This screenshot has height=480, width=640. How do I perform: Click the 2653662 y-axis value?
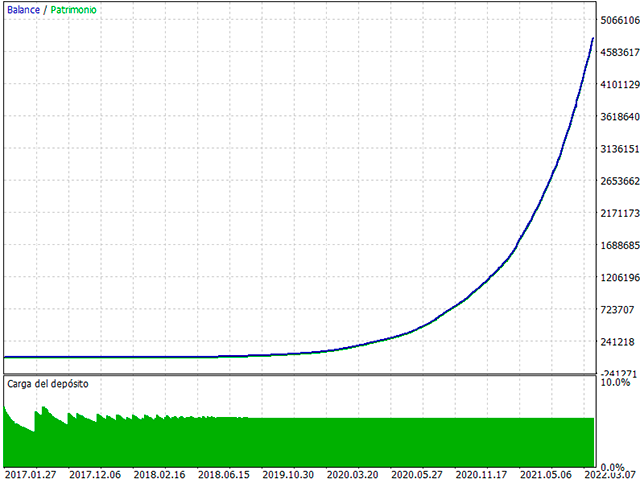[620, 181]
